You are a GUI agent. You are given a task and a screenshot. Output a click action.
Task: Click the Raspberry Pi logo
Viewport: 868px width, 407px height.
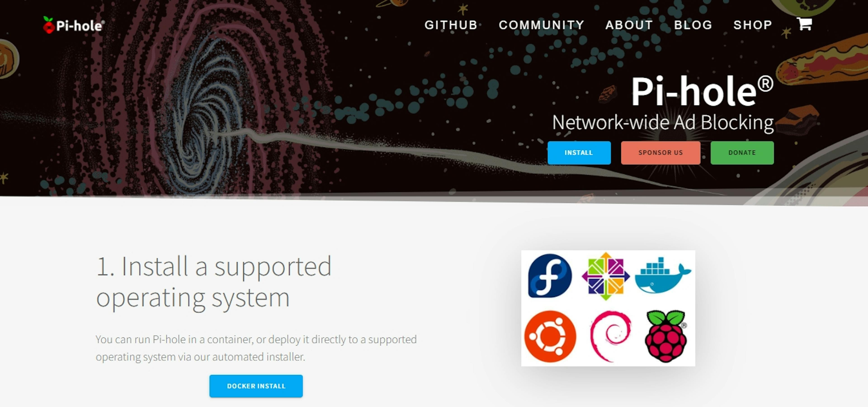[x=666, y=336]
